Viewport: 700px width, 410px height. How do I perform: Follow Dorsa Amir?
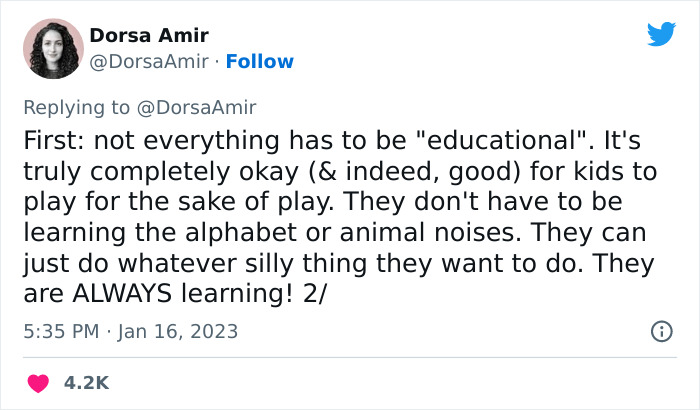tap(260, 62)
